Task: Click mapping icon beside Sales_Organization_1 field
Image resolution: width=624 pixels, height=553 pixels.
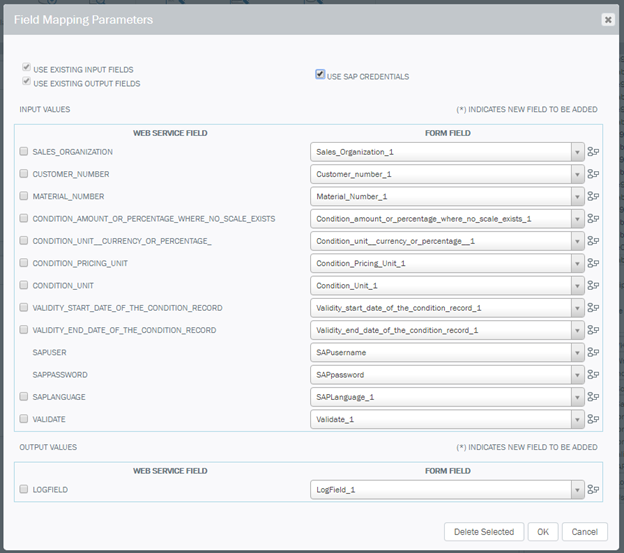Action: (593, 152)
